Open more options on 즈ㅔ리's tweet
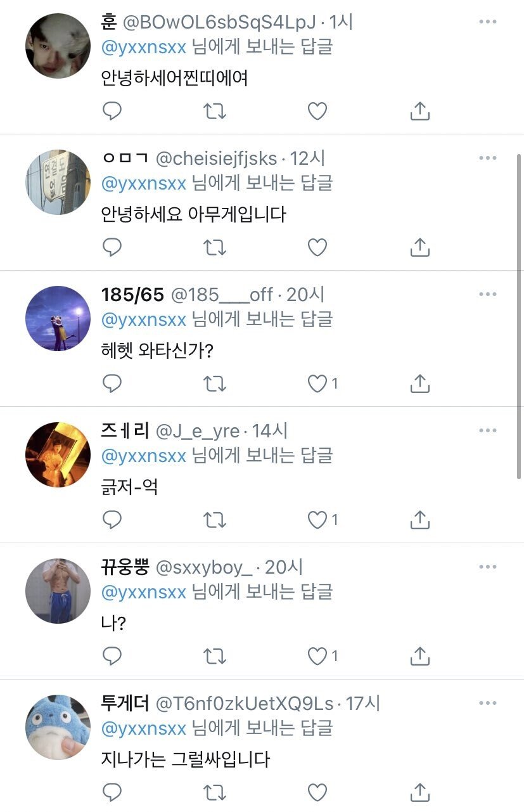This screenshot has height=812, width=524. click(x=487, y=431)
